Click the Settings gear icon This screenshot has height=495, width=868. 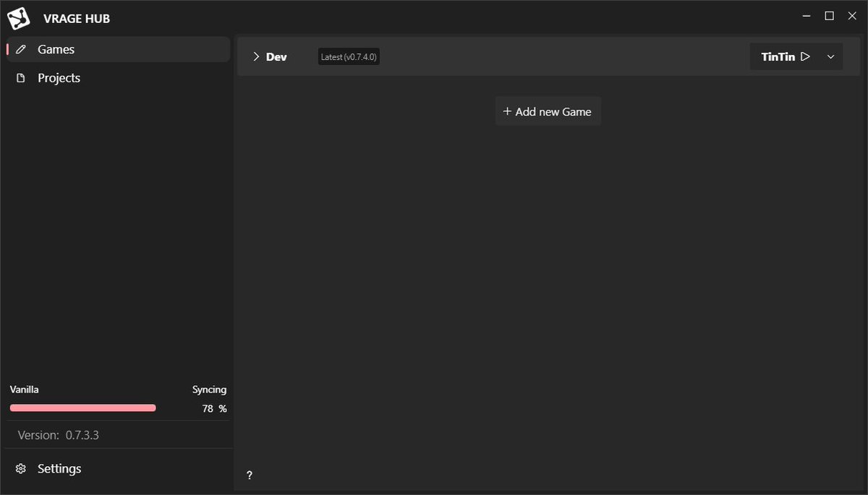tap(21, 468)
